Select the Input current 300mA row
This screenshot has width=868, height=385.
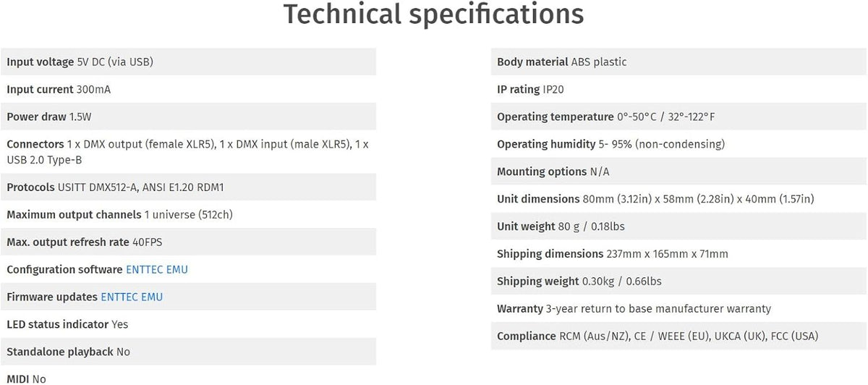tap(188, 89)
